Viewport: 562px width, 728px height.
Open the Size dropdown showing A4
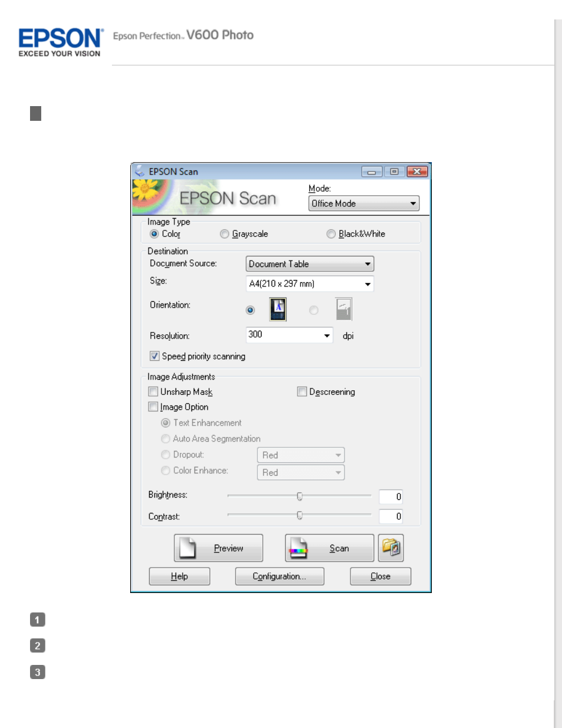coord(309,284)
